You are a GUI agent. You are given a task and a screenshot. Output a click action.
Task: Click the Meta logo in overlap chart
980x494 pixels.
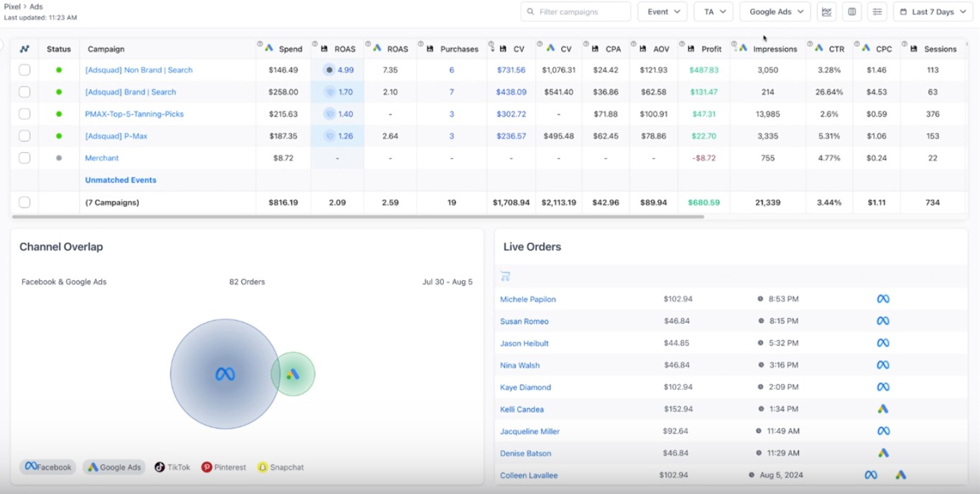(225, 374)
